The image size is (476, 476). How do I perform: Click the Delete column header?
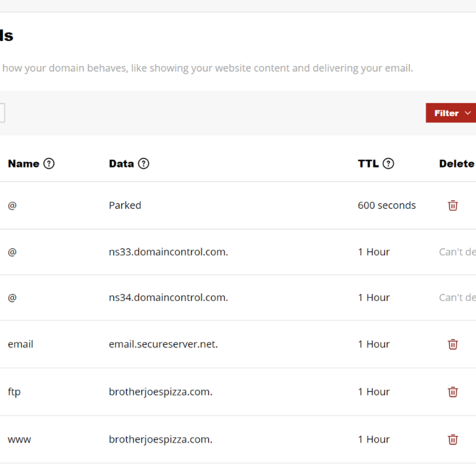point(457,164)
